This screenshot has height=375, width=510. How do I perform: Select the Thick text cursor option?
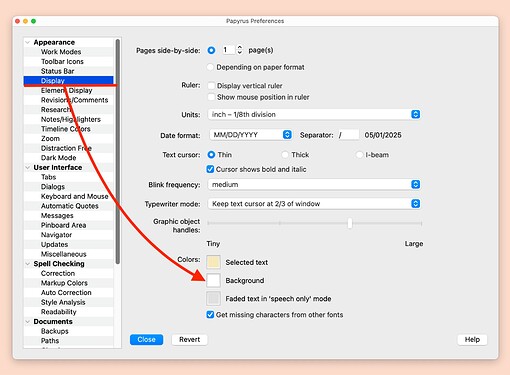coord(285,155)
